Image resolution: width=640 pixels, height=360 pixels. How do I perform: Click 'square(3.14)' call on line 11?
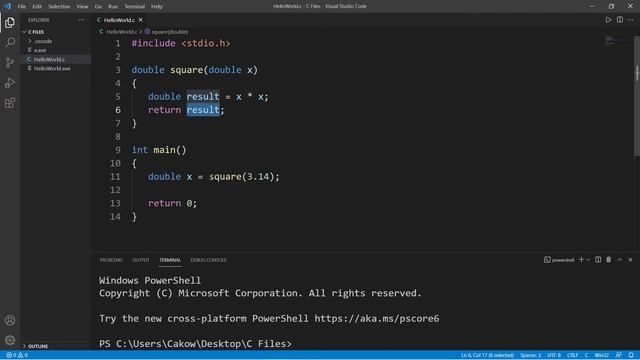242,177
